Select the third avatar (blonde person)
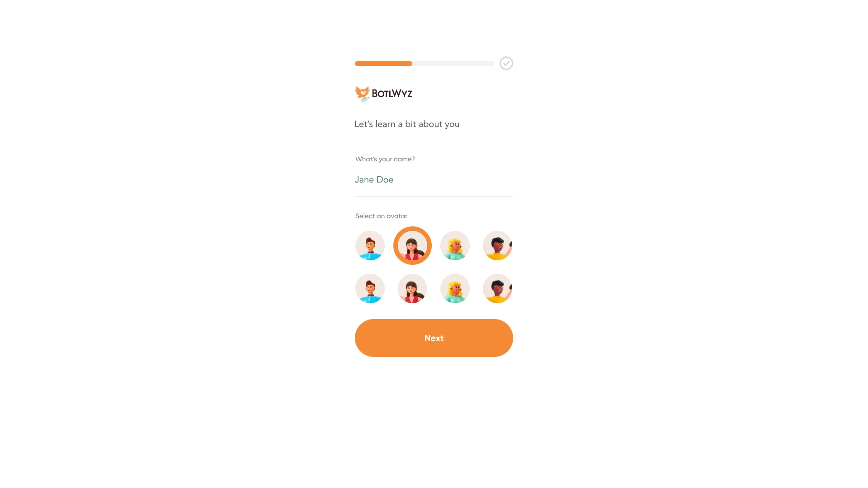The height and width of the screenshot is (488, 868). tap(455, 245)
